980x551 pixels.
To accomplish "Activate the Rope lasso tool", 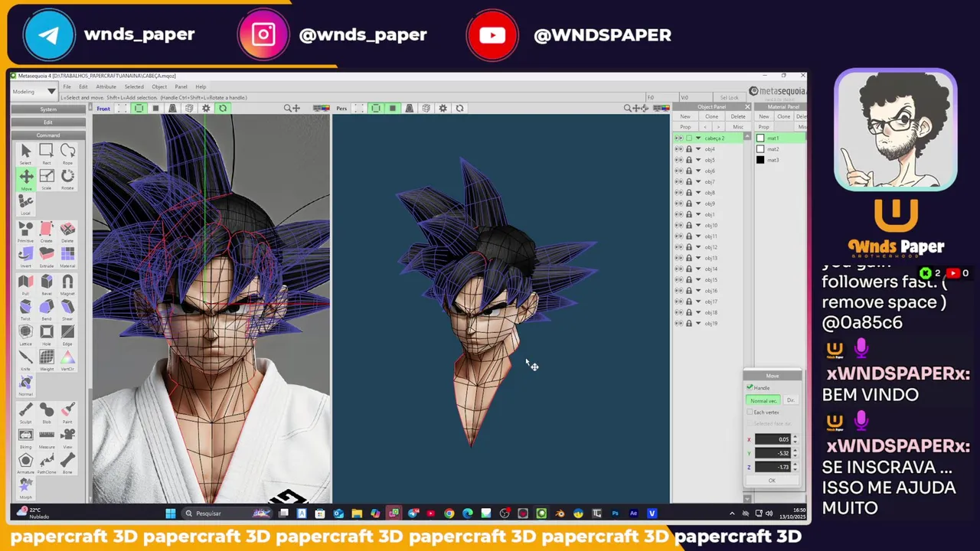I will (67, 153).
